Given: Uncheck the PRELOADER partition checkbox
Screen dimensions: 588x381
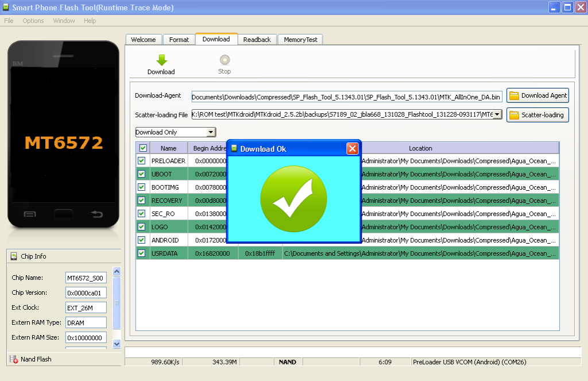Looking at the screenshot, I should tap(141, 160).
